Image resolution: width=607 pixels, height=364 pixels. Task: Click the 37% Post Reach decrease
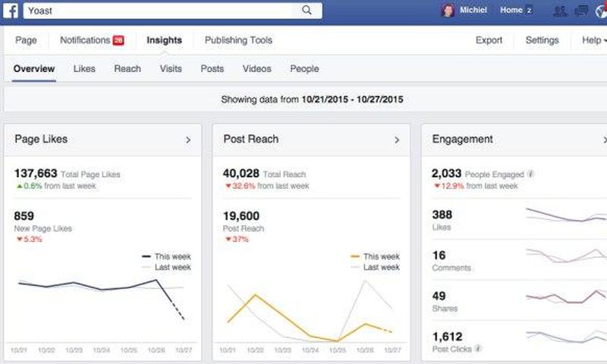(237, 239)
